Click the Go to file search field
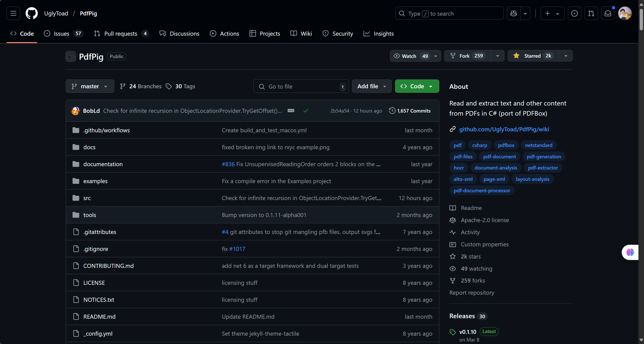This screenshot has height=344, width=644. coord(301,87)
